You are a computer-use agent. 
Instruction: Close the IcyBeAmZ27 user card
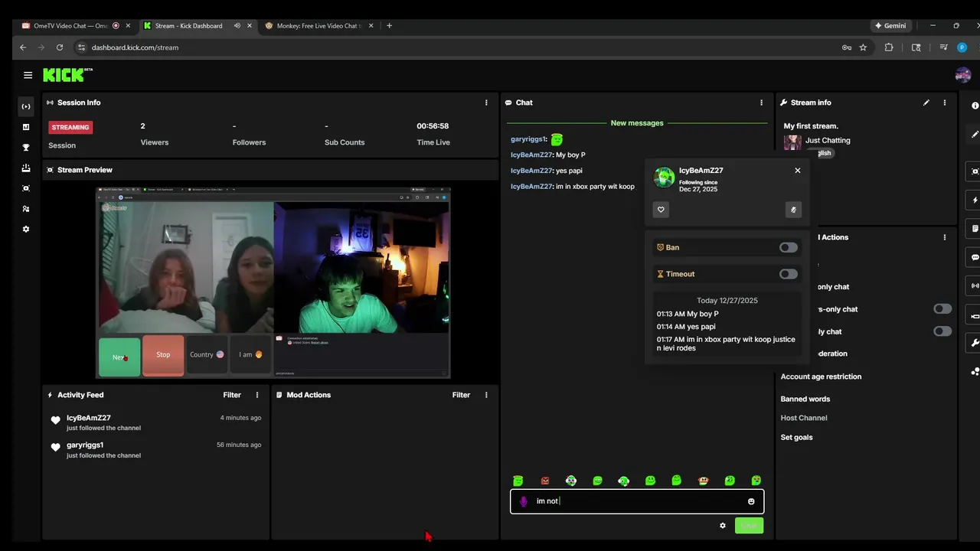click(798, 171)
